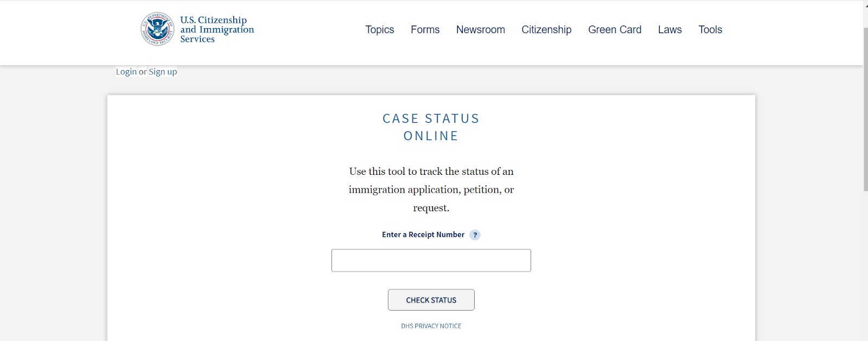The height and width of the screenshot is (341, 868).
Task: Click the vertical scrollbar thumb
Action: (865, 109)
